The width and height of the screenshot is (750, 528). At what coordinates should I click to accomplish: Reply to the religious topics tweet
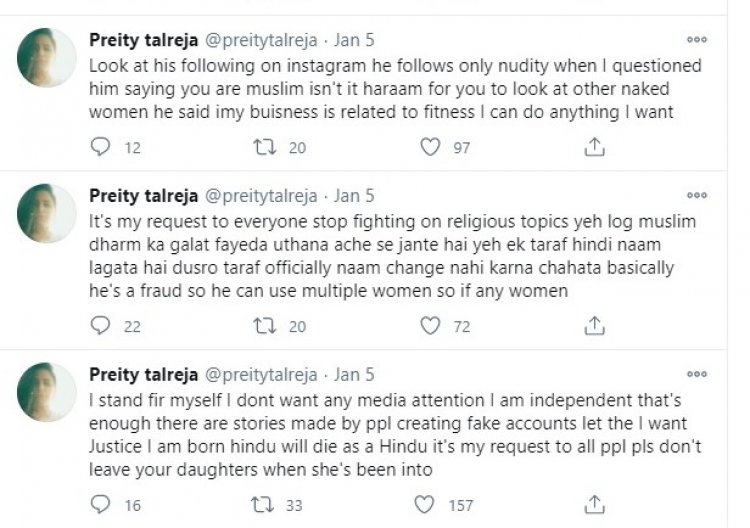pyautogui.click(x=100, y=326)
